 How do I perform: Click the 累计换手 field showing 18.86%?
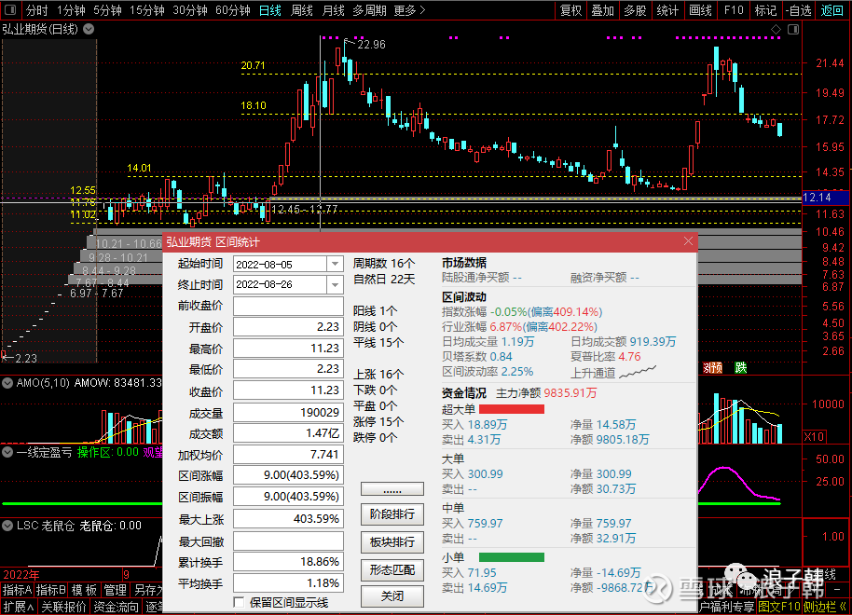(289, 562)
